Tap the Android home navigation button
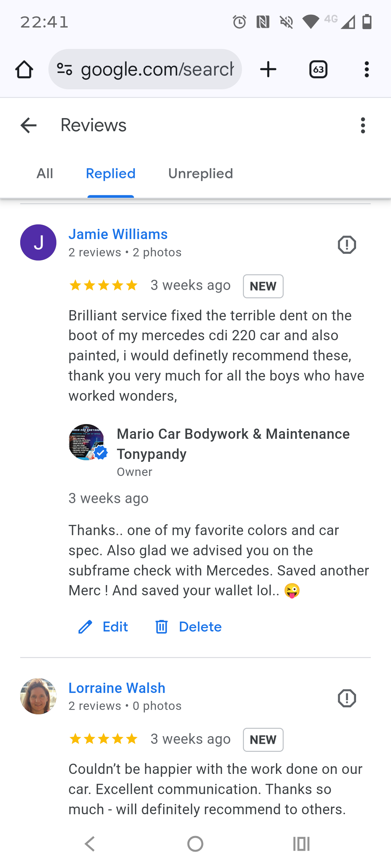 click(x=195, y=844)
